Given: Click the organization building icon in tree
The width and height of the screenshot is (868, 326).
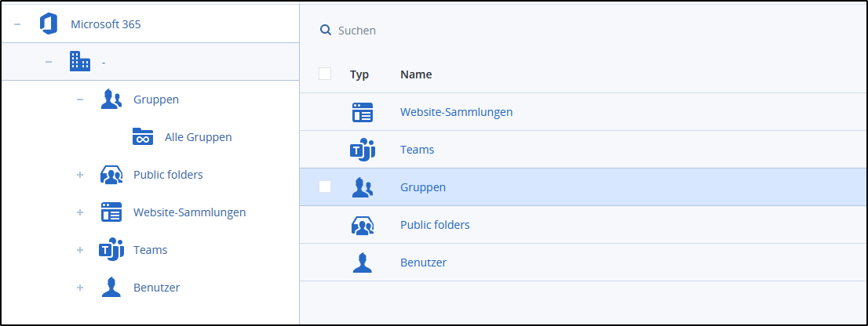Looking at the screenshot, I should (80, 61).
